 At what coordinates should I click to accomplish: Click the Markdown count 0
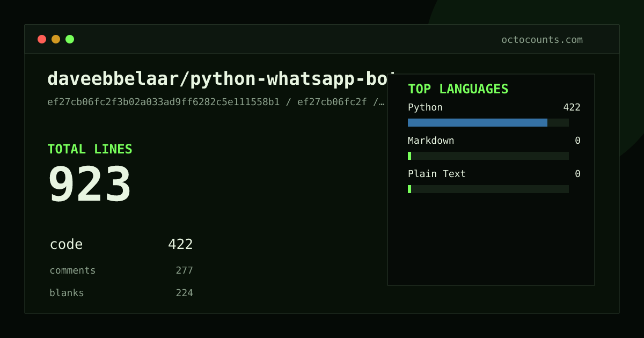[x=577, y=141]
